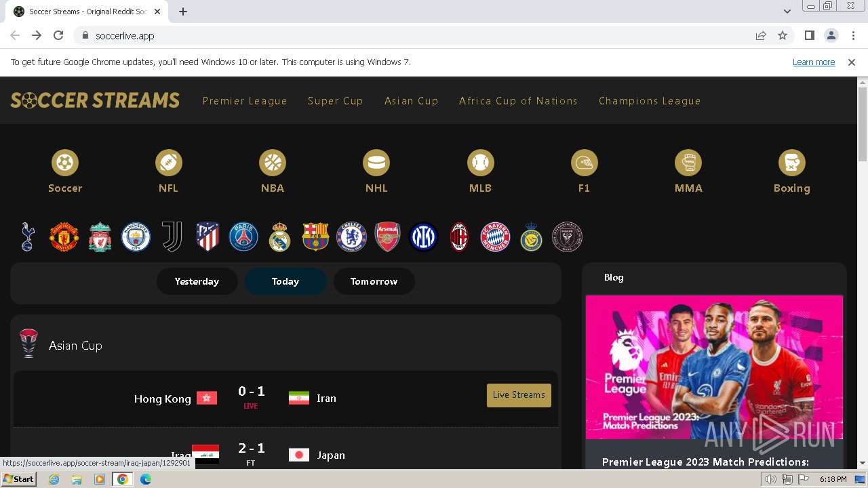Select the Paris Saint-Germain crest
The image size is (868, 488).
243,237
